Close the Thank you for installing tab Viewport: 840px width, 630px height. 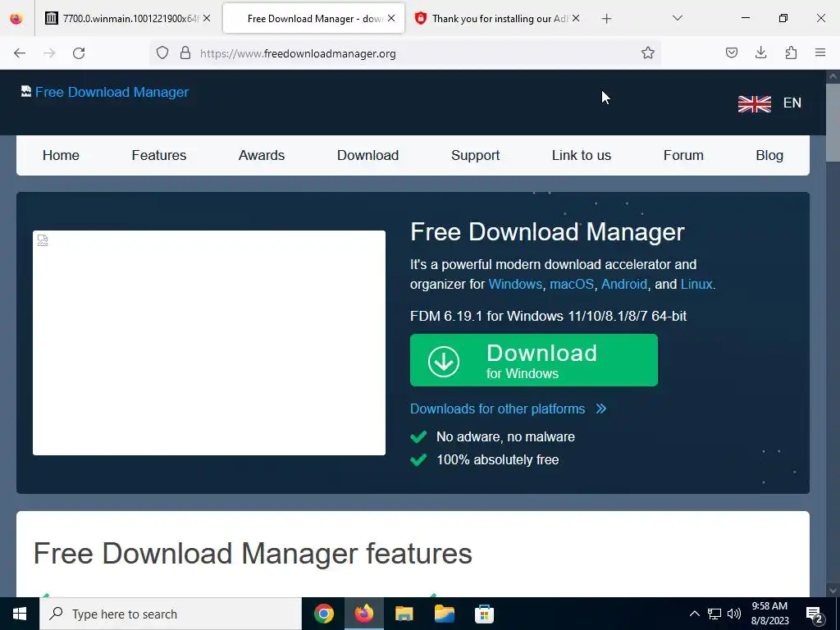tap(575, 18)
